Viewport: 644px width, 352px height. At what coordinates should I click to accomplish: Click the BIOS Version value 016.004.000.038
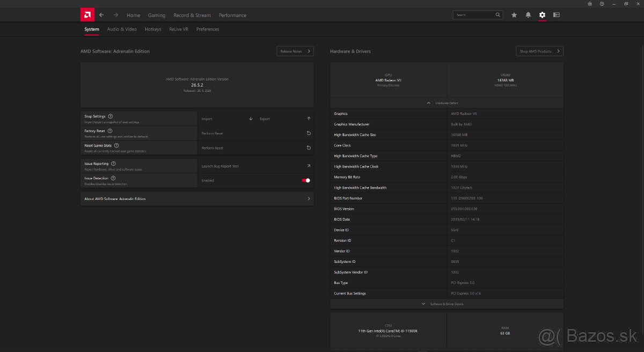464,209
